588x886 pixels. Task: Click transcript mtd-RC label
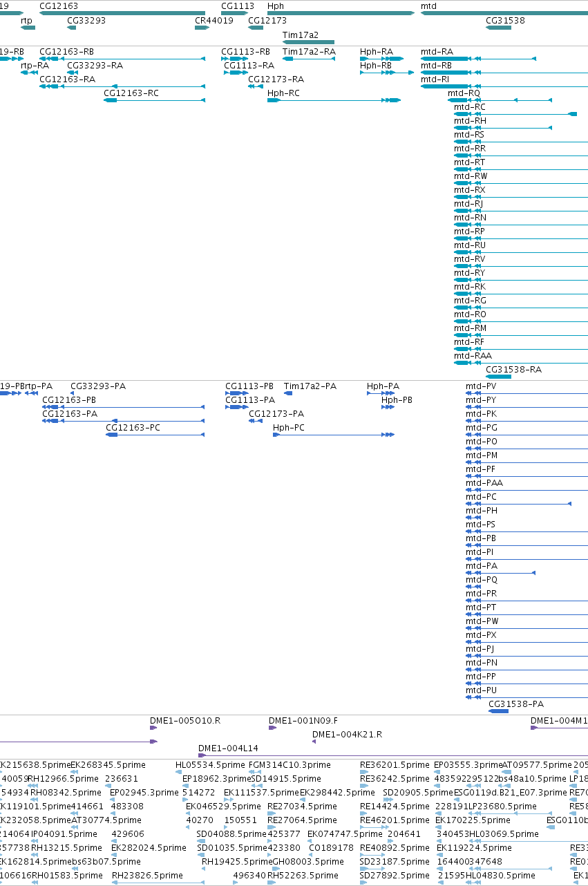tap(470, 106)
